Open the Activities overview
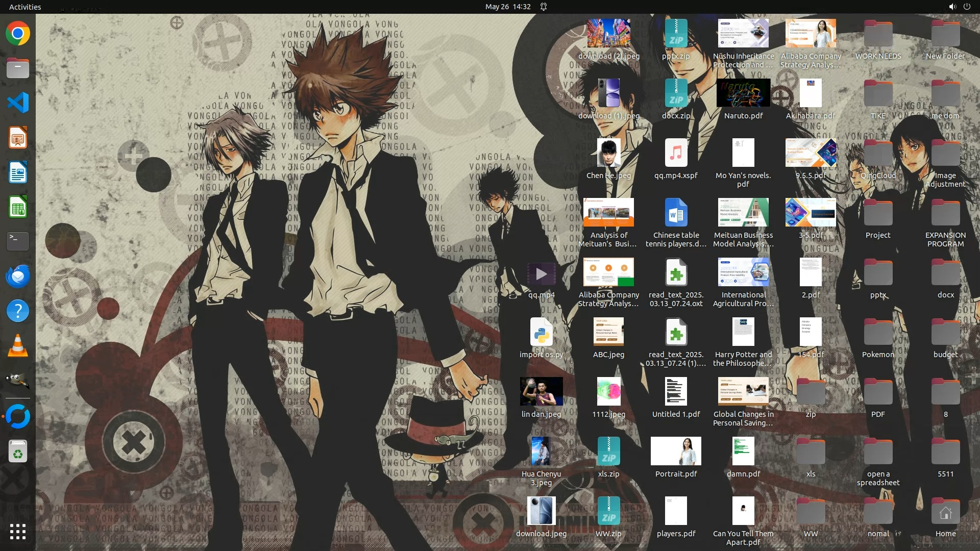 pyautogui.click(x=25, y=7)
